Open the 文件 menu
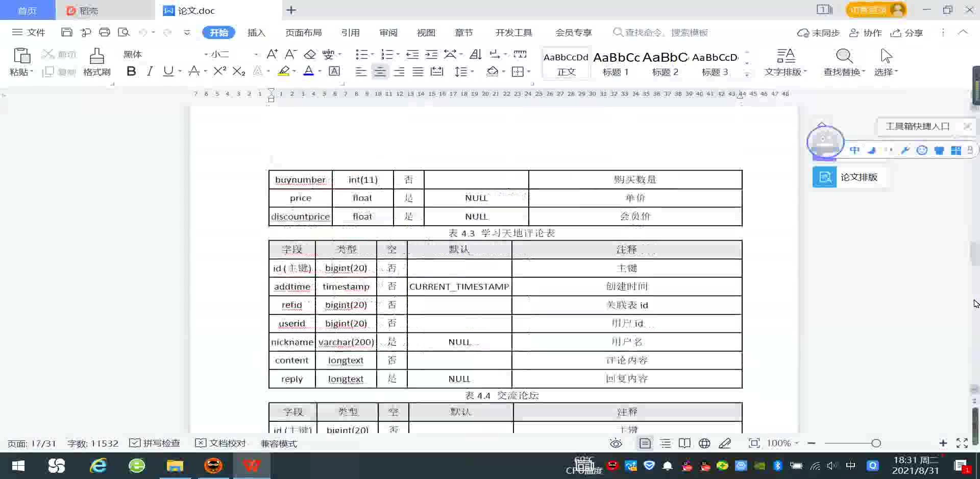980x479 pixels. click(x=29, y=32)
